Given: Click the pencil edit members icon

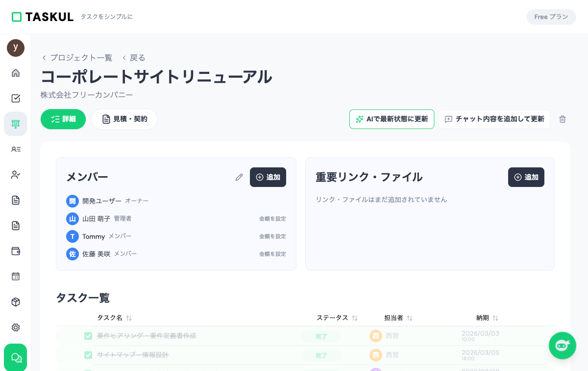Looking at the screenshot, I should (x=239, y=177).
